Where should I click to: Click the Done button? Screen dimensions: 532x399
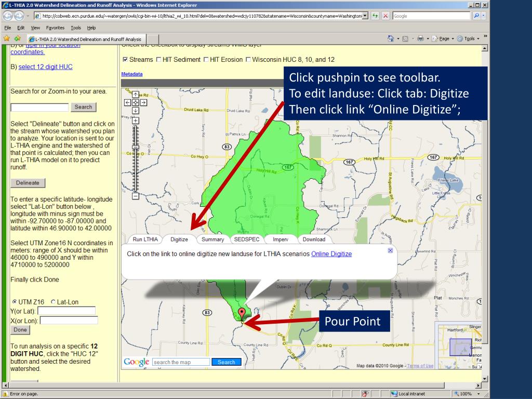(x=20, y=330)
